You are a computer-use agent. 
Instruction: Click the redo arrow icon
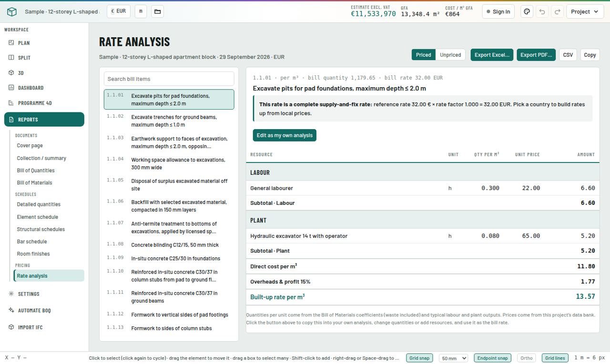click(x=557, y=11)
